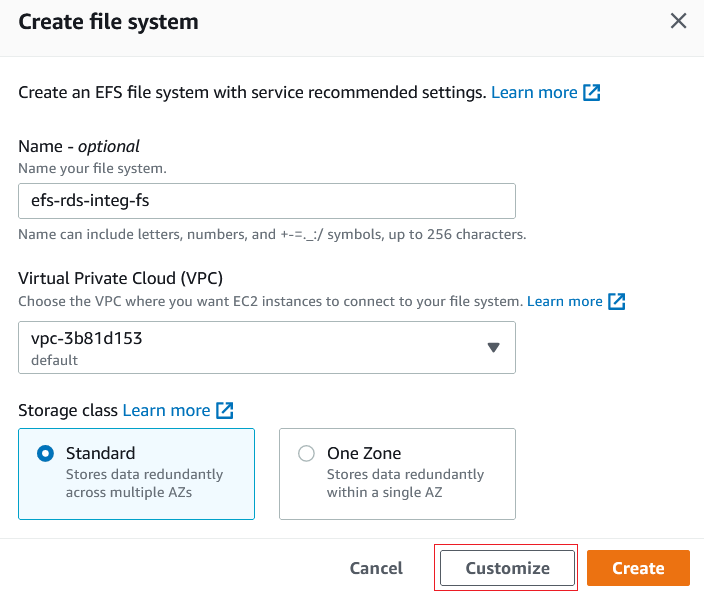
Task: Open Storage class Learn more link
Action: click(x=166, y=411)
